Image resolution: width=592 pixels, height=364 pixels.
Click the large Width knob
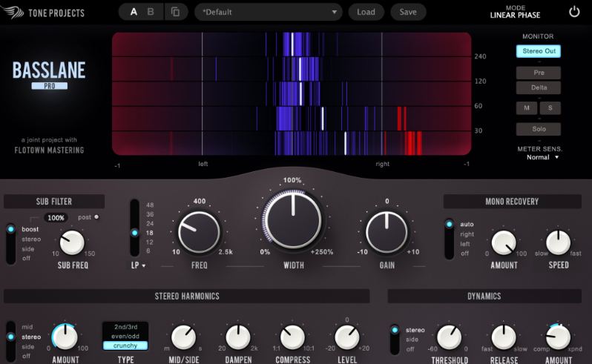tap(293, 220)
